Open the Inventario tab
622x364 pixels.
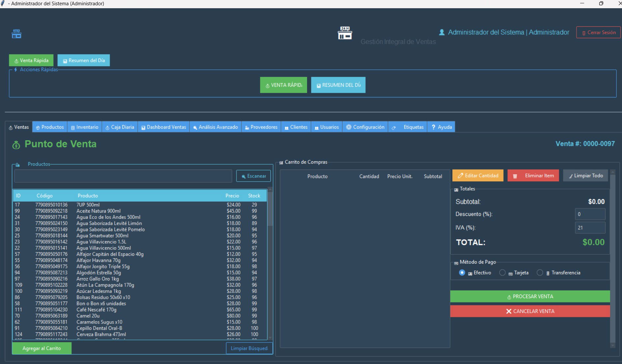(85, 127)
